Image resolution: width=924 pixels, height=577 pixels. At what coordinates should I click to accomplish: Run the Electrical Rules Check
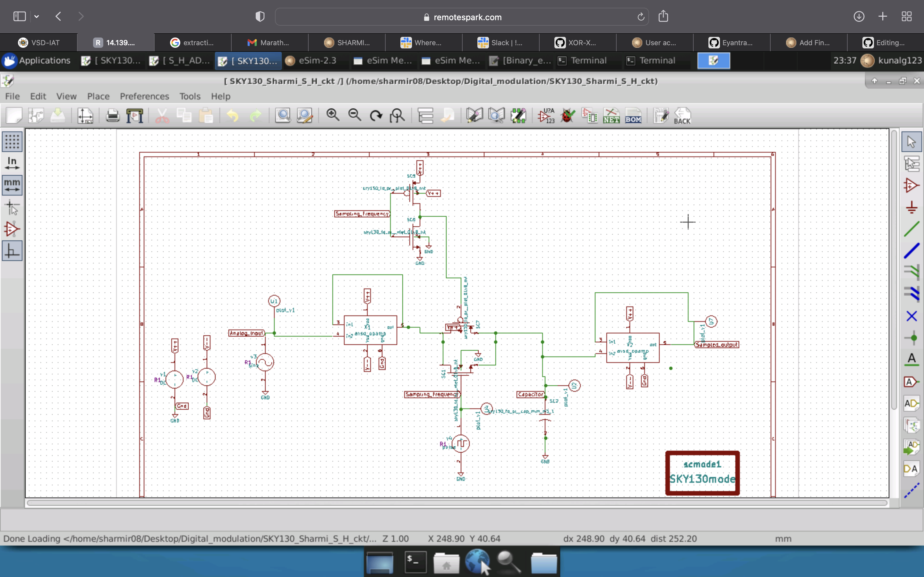(x=567, y=115)
